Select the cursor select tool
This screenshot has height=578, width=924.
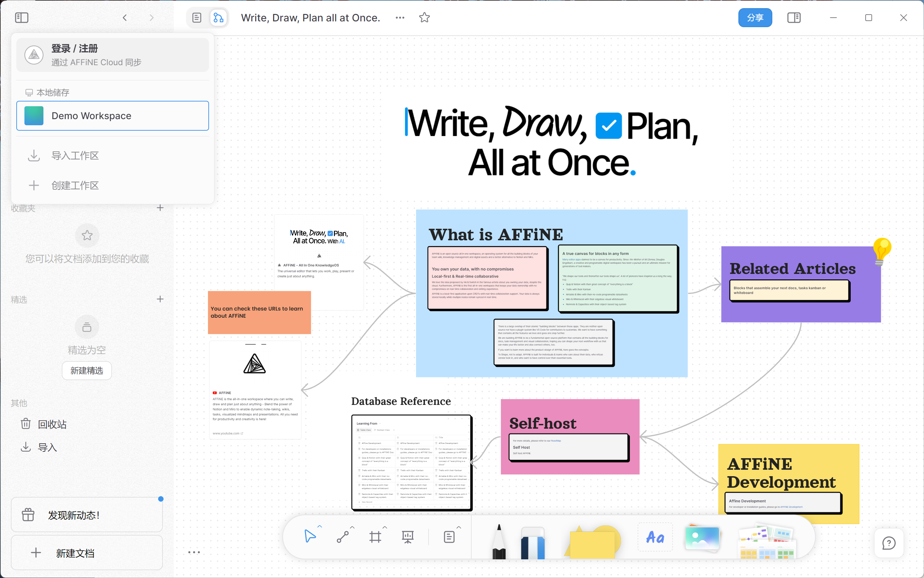310,536
